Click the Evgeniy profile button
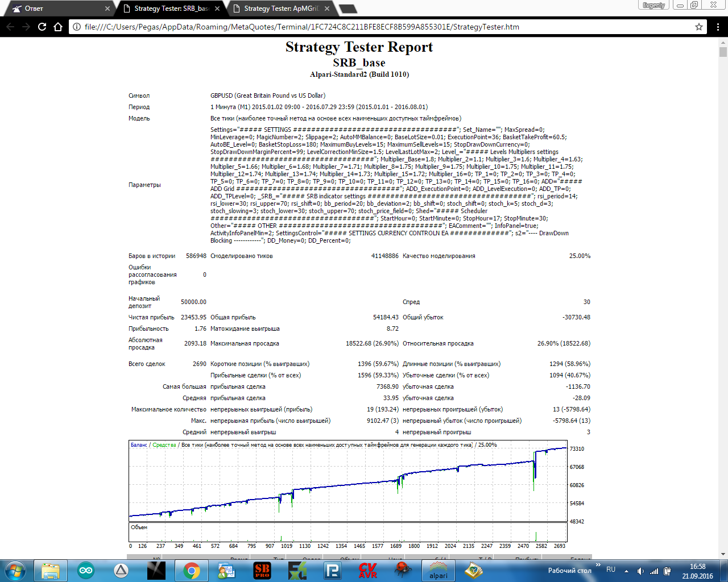This screenshot has width=728, height=582. 653,5
